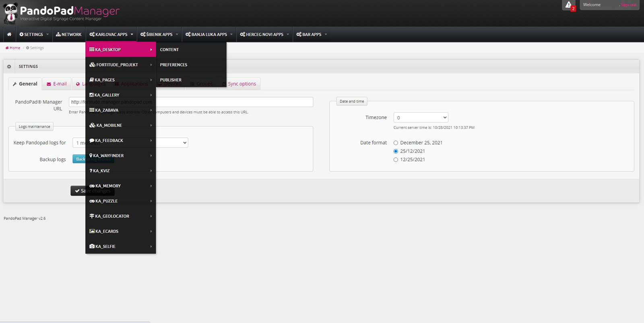This screenshot has height=323, width=644.
Task: Switch to the E-mail tab
Action: pos(57,84)
